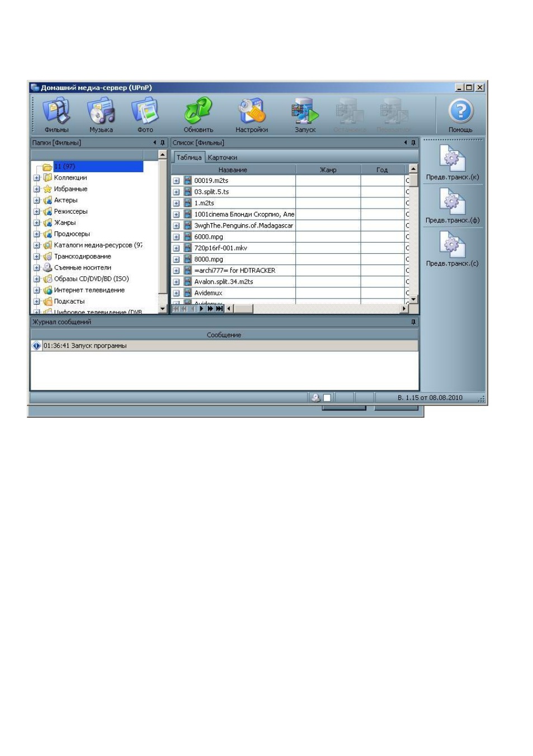Click the Предв.транск.(к) gear file icon

point(452,158)
